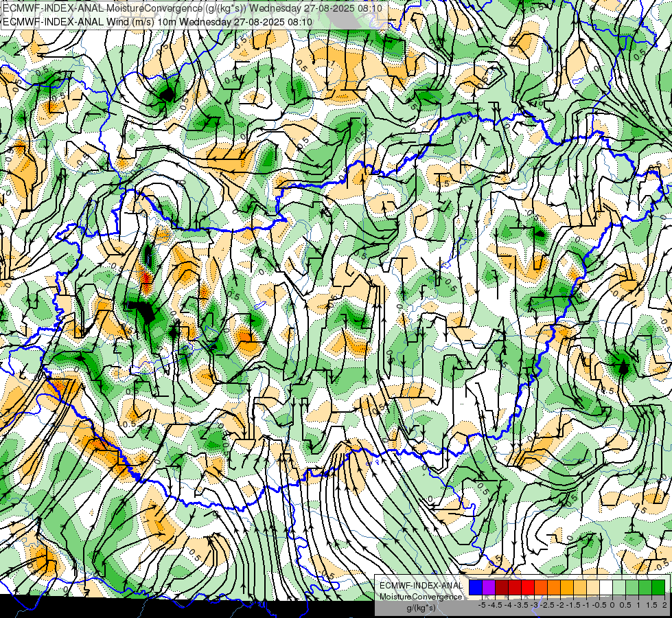
Task: Click the '-1.5' legend scale value
Action: pyautogui.click(x=573, y=605)
